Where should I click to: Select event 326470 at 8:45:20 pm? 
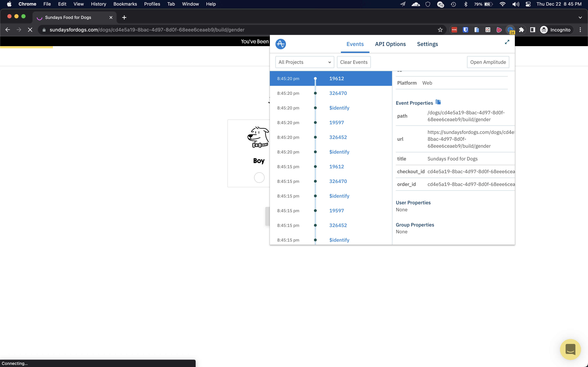338,93
